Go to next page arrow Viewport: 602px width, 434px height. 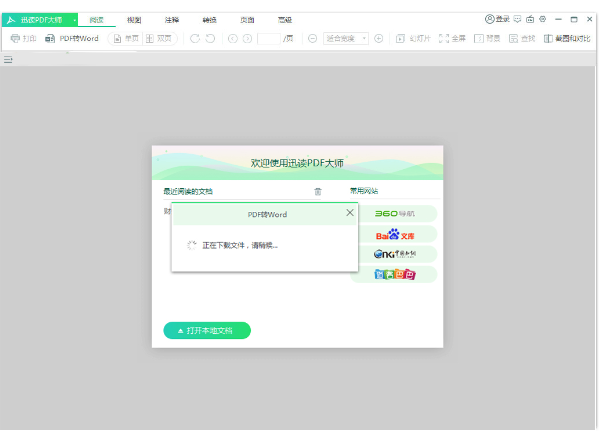pos(246,38)
